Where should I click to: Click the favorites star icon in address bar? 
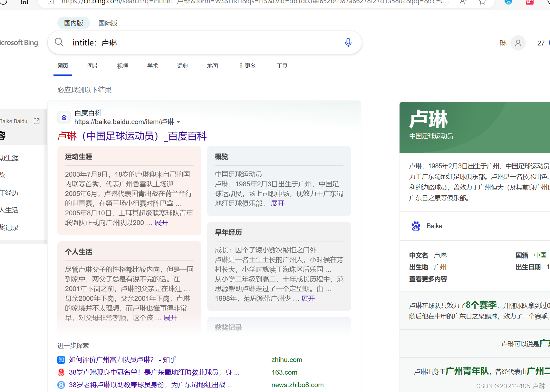(482, 2)
